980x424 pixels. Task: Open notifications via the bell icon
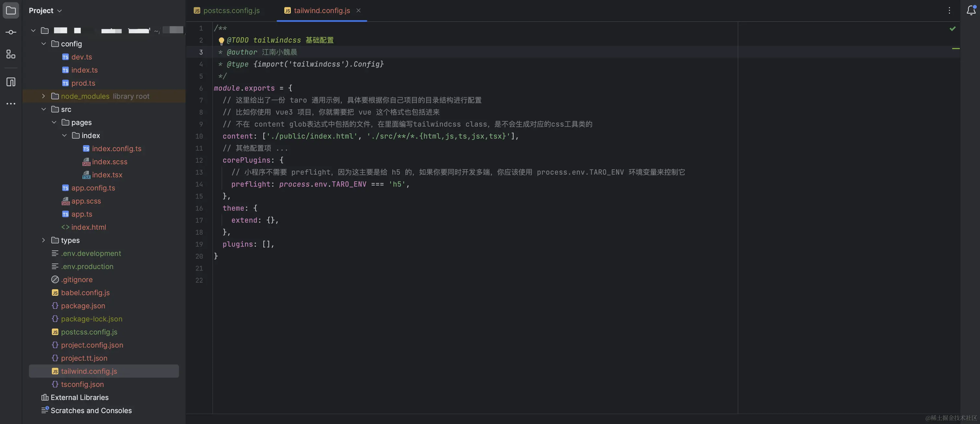click(971, 10)
